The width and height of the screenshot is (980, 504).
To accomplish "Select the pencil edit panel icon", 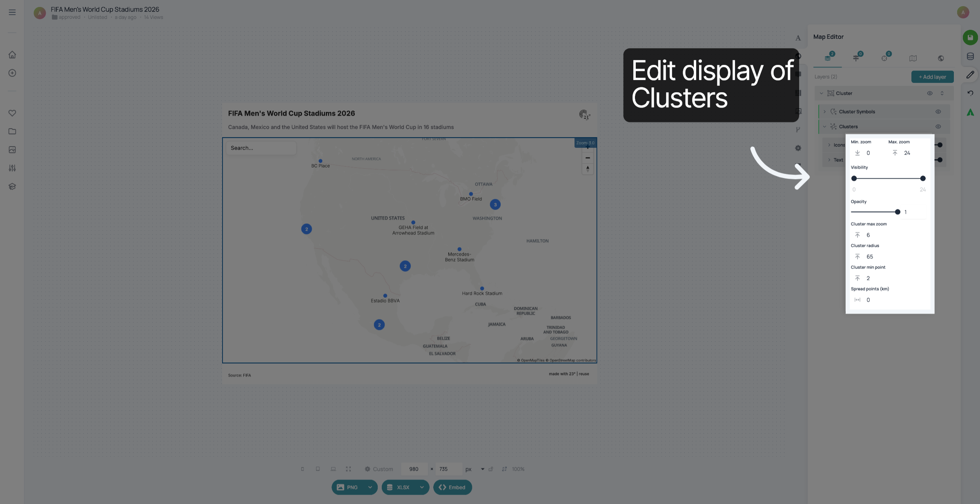I will tap(970, 75).
